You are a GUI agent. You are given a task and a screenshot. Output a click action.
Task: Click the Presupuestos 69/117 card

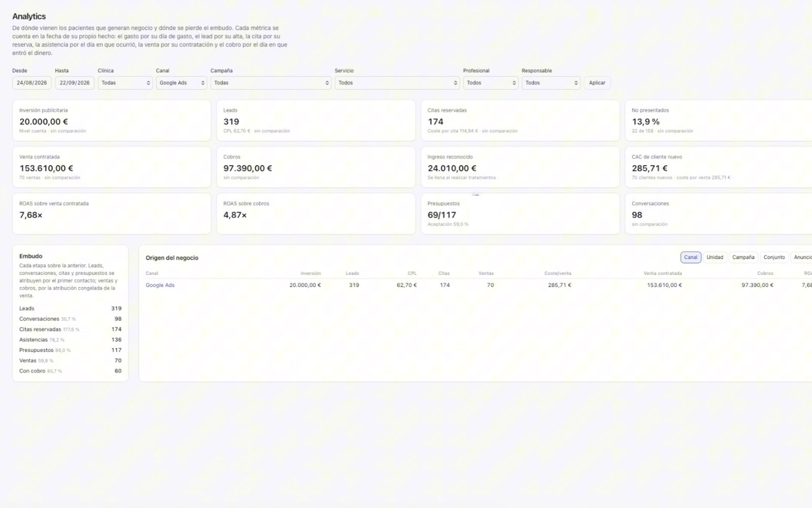tap(520, 213)
